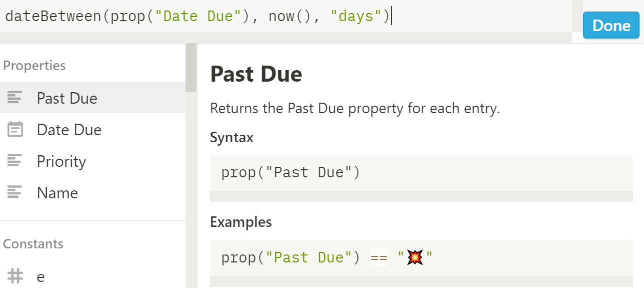
Task: Insert the constant e from the Constants list
Action: [x=92, y=276]
